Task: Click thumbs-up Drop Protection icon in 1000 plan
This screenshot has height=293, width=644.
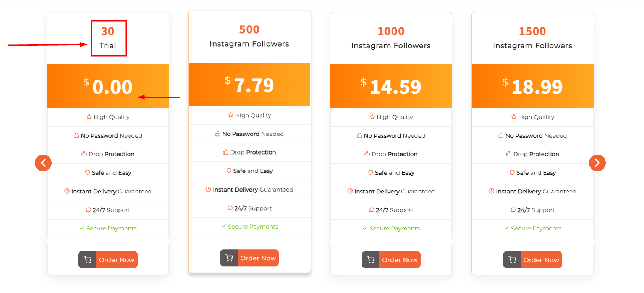Action: pos(367,154)
